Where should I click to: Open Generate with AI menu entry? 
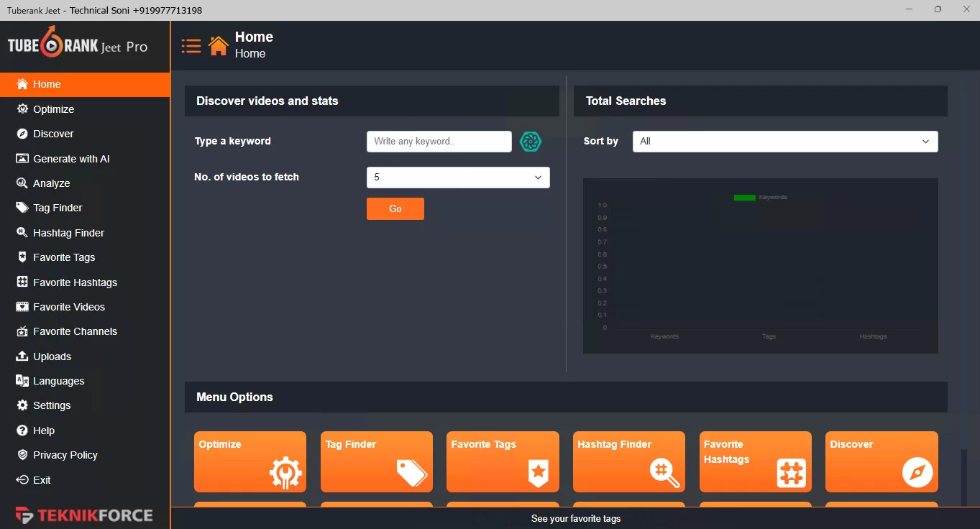[x=85, y=159]
